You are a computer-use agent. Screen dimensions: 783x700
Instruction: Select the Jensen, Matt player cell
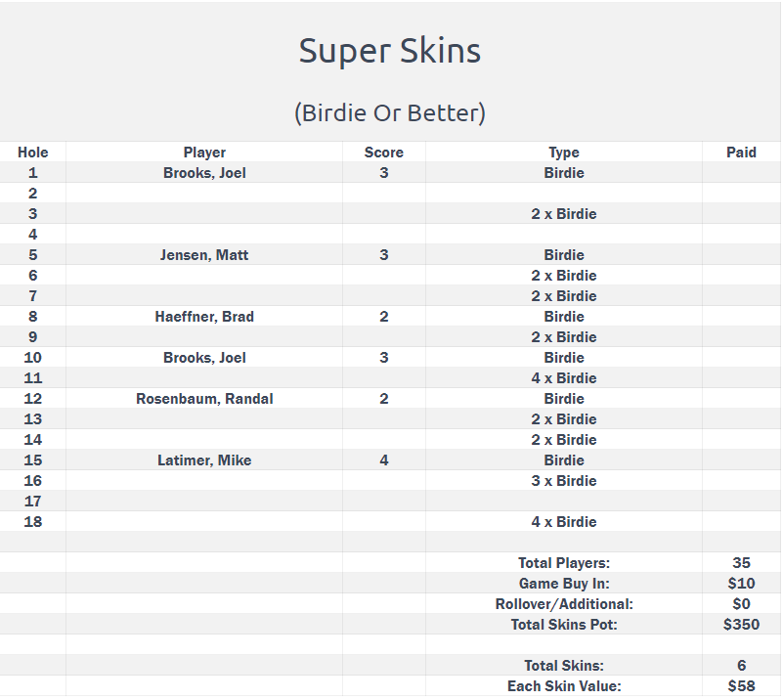204,255
